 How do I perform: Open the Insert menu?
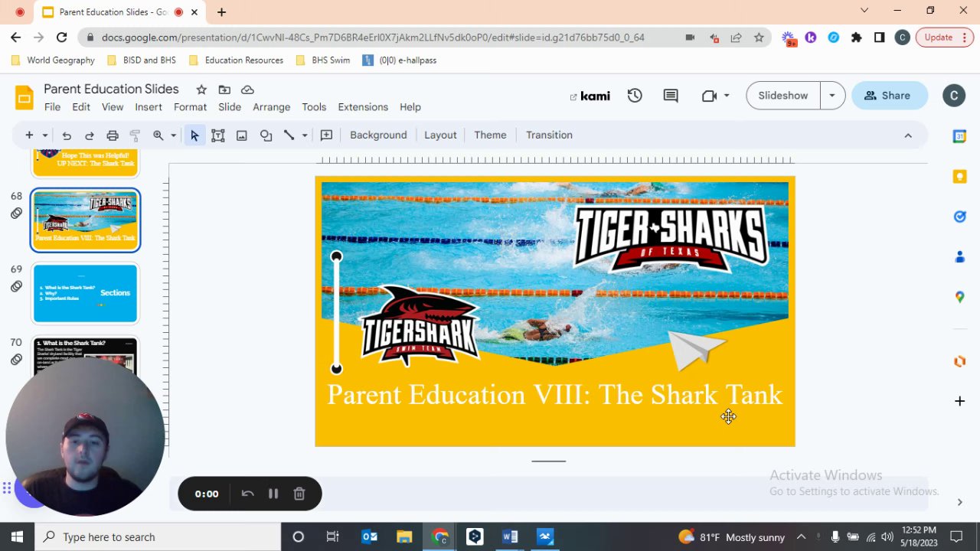(149, 107)
